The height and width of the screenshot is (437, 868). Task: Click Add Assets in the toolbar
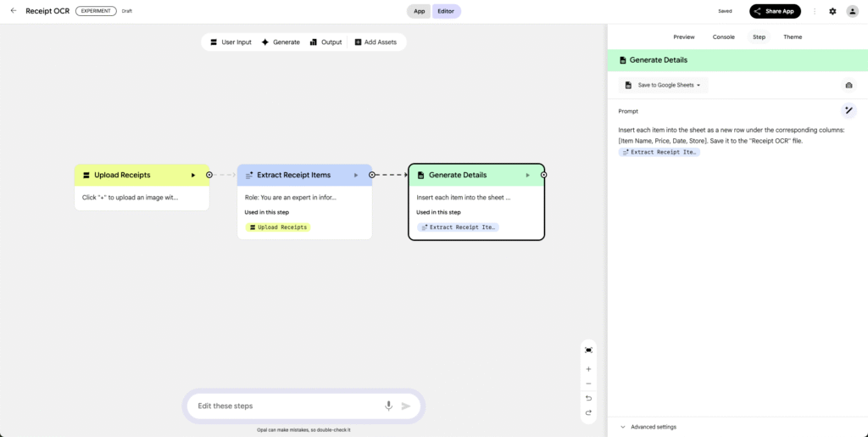point(375,42)
